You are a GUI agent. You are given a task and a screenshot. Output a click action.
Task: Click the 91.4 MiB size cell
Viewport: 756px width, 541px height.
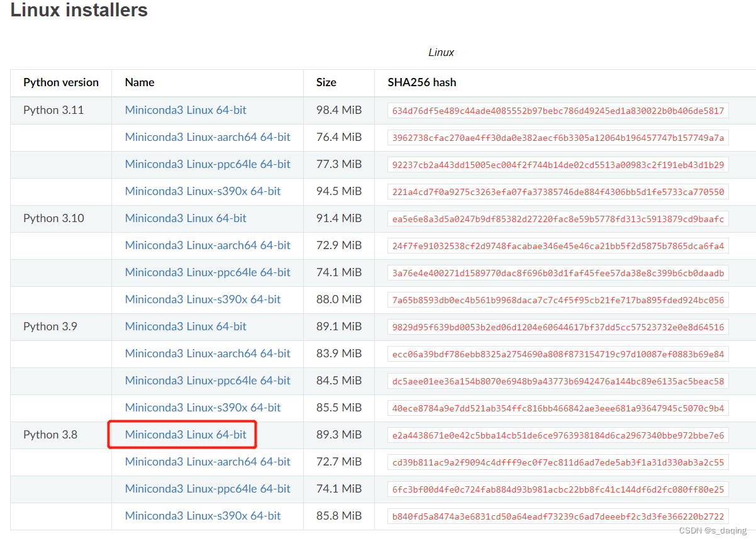click(339, 218)
